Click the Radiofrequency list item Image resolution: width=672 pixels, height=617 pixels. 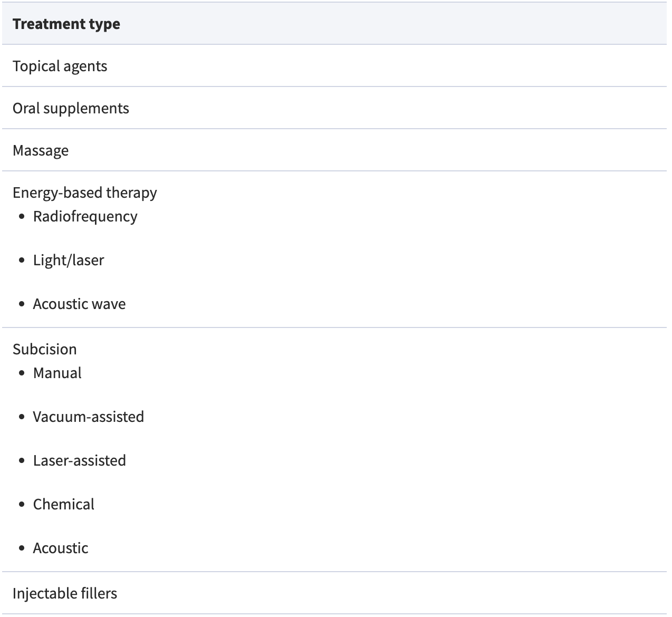tap(85, 216)
